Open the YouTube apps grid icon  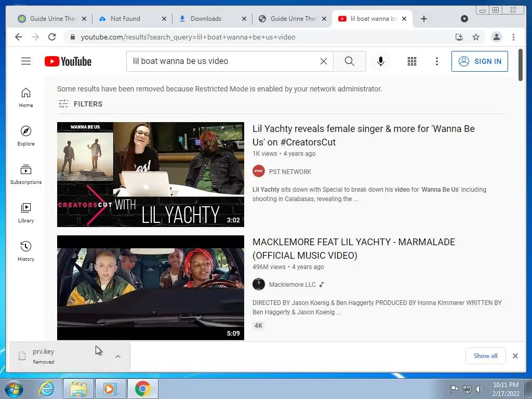[412, 61]
